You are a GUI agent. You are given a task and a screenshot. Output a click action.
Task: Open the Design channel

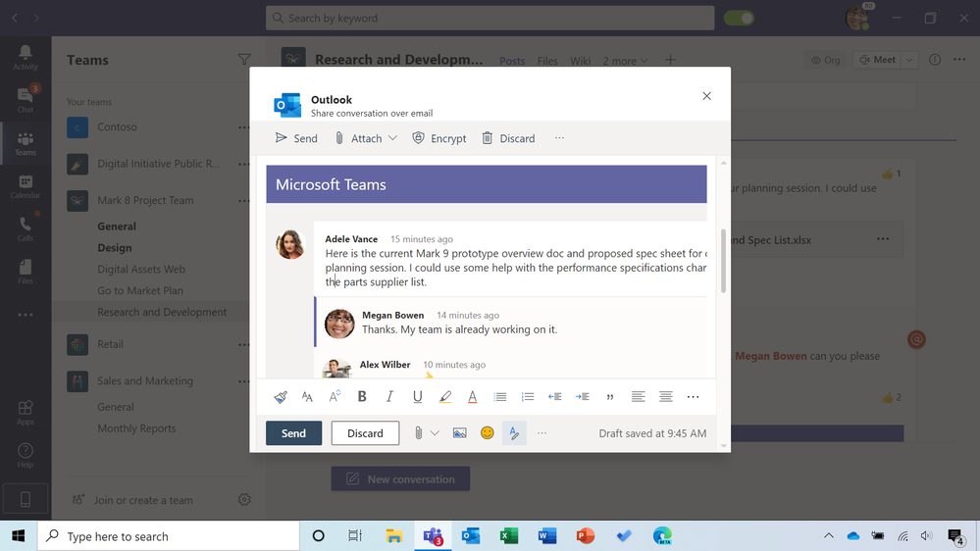point(115,248)
